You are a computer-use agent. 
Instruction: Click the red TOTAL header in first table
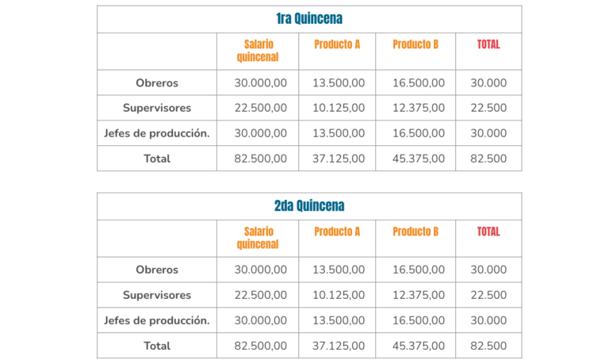pos(488,44)
